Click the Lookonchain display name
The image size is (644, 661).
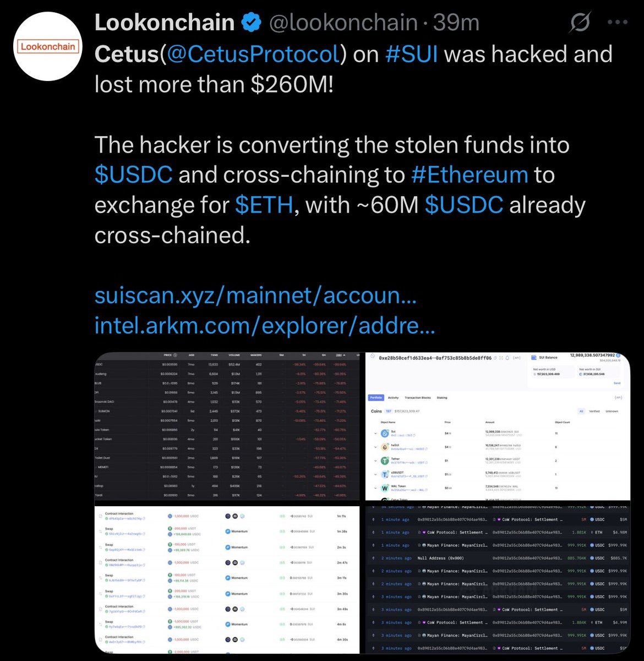[165, 23]
